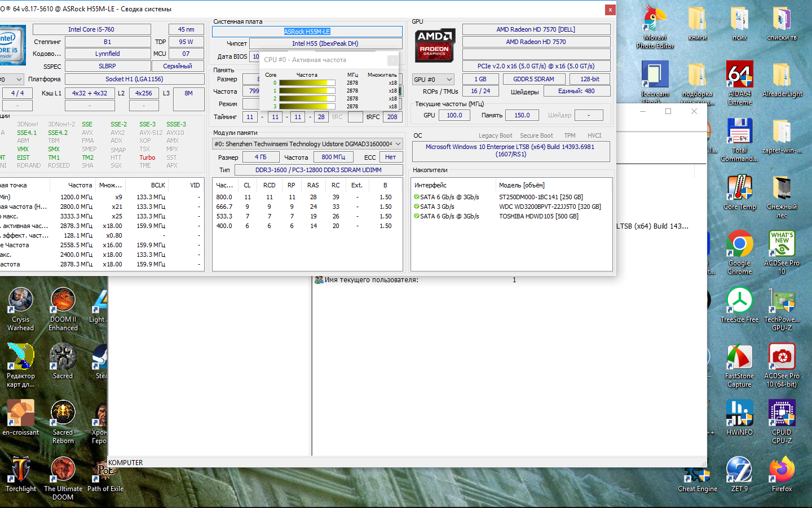Minimize the background HWiNFO window

[x=643, y=111]
